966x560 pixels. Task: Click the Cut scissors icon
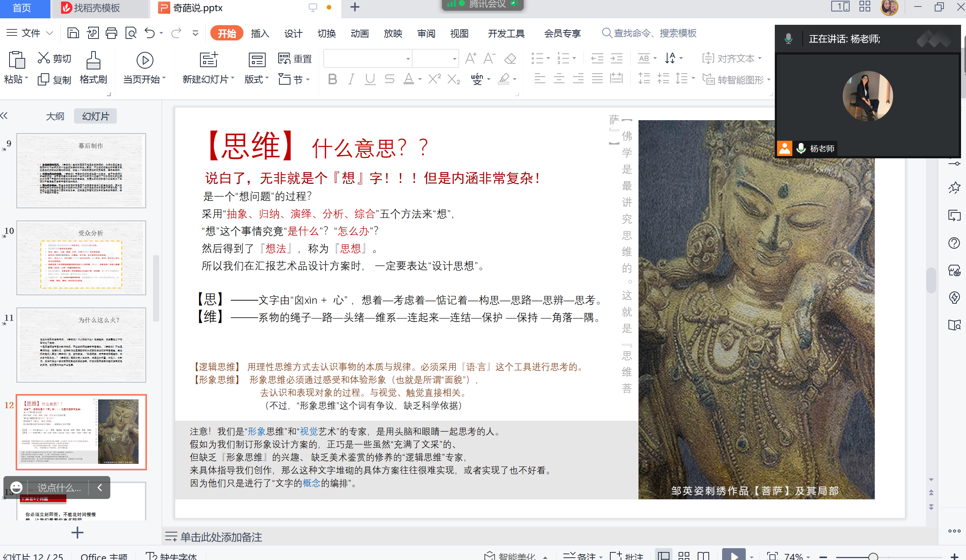coord(44,58)
